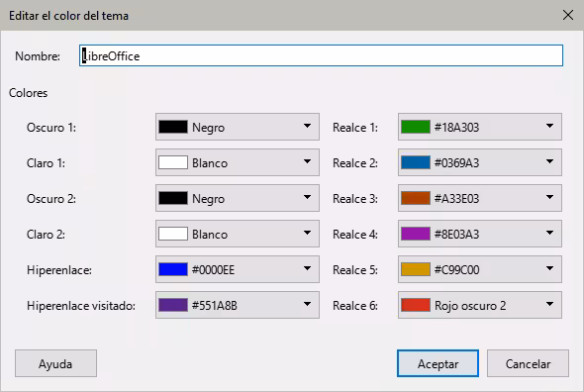Expand the Realce 1 dropdown arrow
The image size is (584, 392).
click(x=549, y=127)
